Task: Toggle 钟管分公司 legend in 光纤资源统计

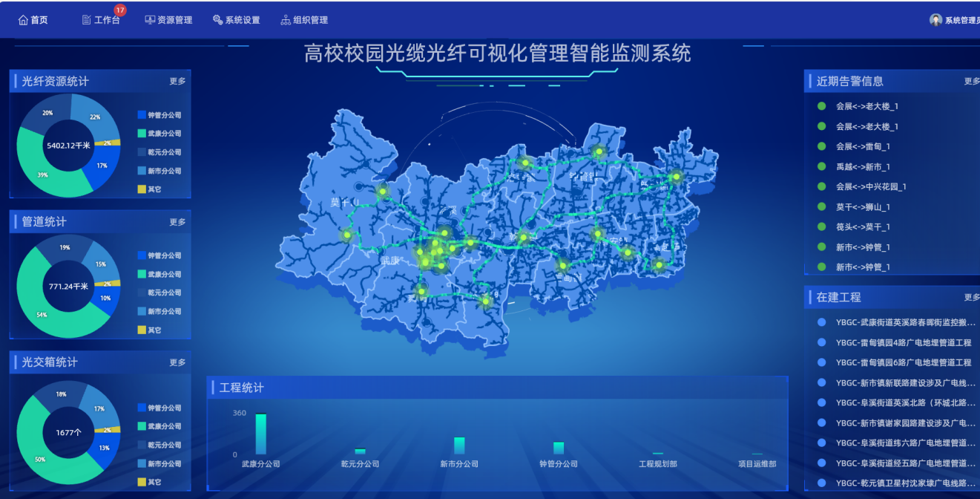Action: click(x=142, y=115)
